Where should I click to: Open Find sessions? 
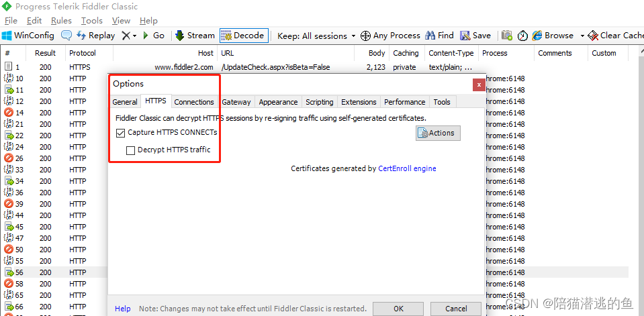439,36
